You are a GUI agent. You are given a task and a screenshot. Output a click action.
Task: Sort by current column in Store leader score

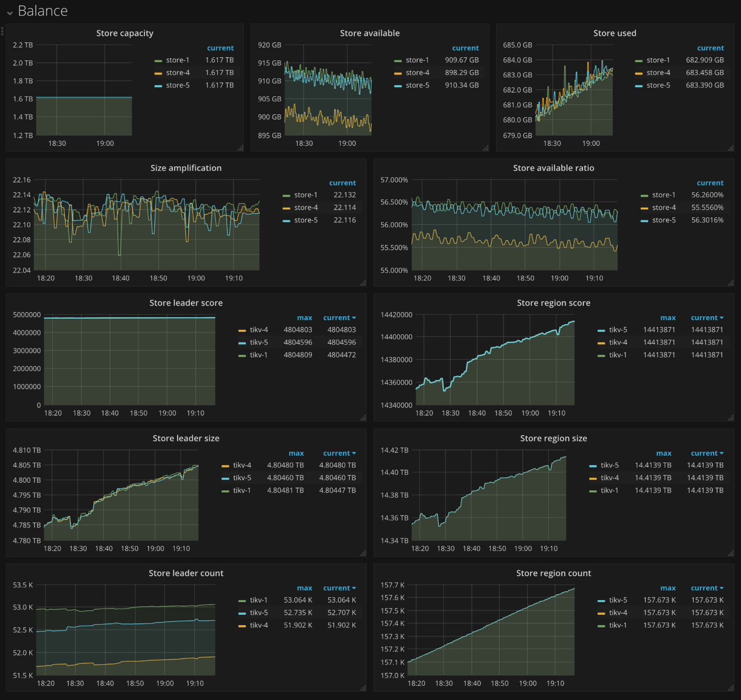339,318
